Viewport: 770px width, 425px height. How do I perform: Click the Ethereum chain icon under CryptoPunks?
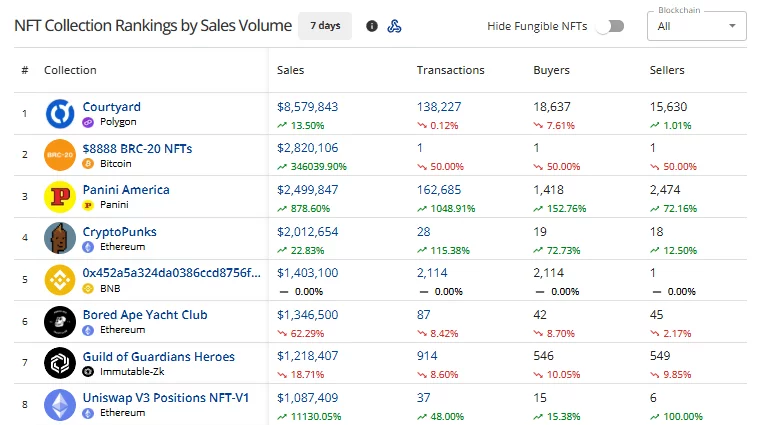pyautogui.click(x=88, y=247)
